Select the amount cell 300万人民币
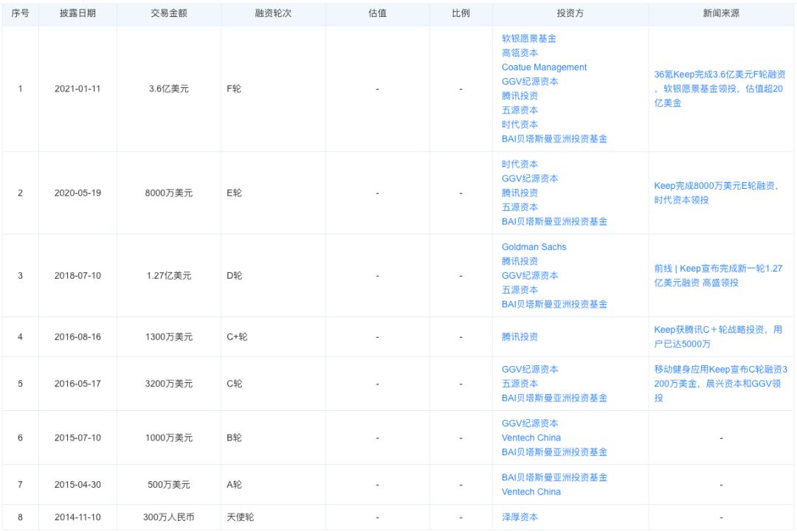The width and height of the screenshot is (797, 532). click(x=169, y=517)
